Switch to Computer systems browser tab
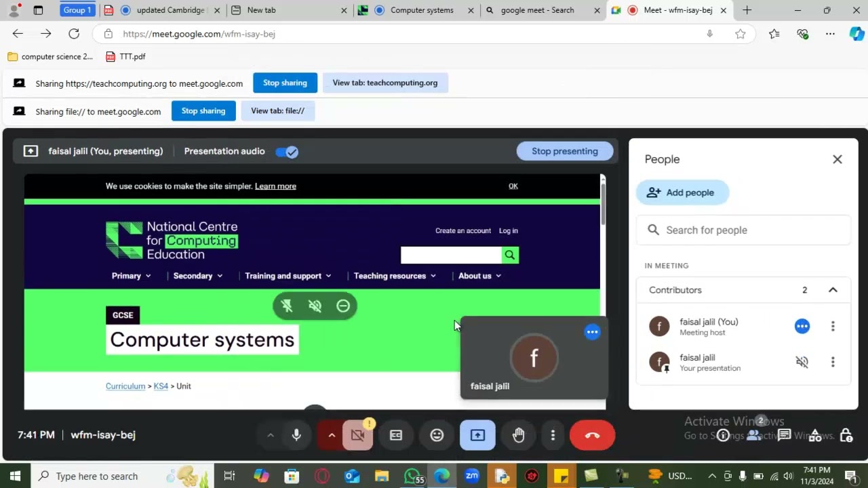 [x=415, y=10]
